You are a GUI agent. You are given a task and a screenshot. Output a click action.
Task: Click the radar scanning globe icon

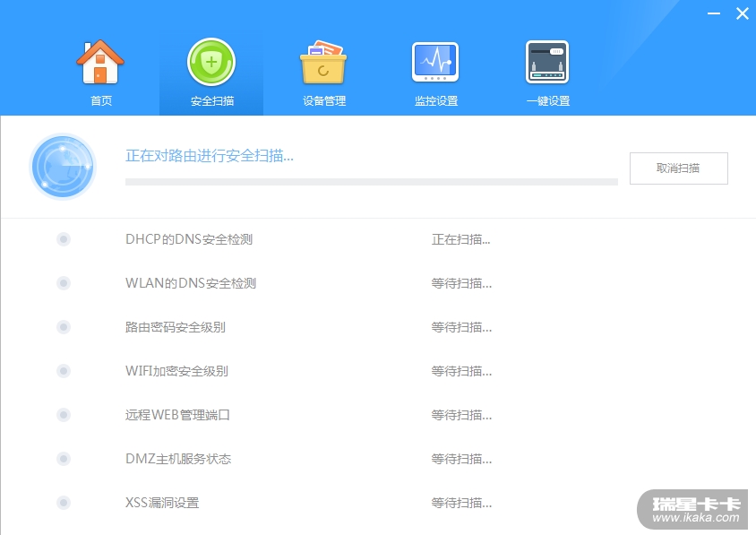tap(63, 167)
